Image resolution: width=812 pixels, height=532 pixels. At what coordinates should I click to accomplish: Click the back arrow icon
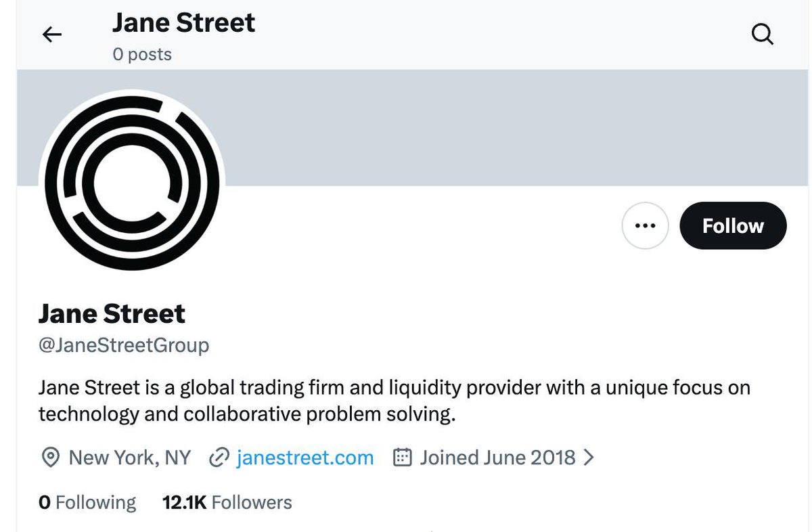coord(52,35)
